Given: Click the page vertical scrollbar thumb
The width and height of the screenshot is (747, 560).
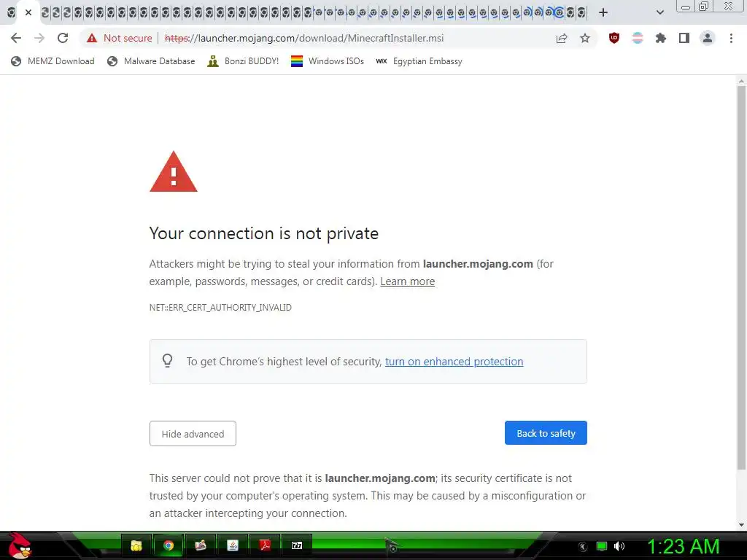Looking at the screenshot, I should tap(741, 276).
